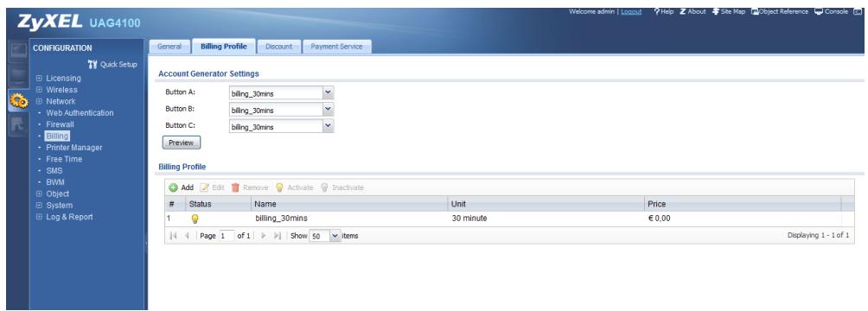Click the Edit billing profile toolbar item
This screenshot has height=311, width=868.
pos(212,187)
